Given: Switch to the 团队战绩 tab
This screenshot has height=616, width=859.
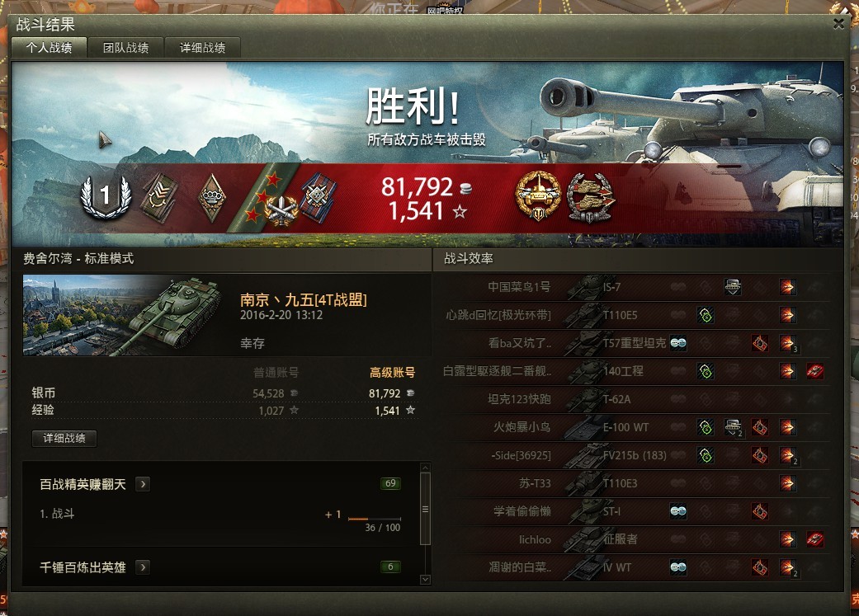Looking at the screenshot, I should (x=126, y=48).
